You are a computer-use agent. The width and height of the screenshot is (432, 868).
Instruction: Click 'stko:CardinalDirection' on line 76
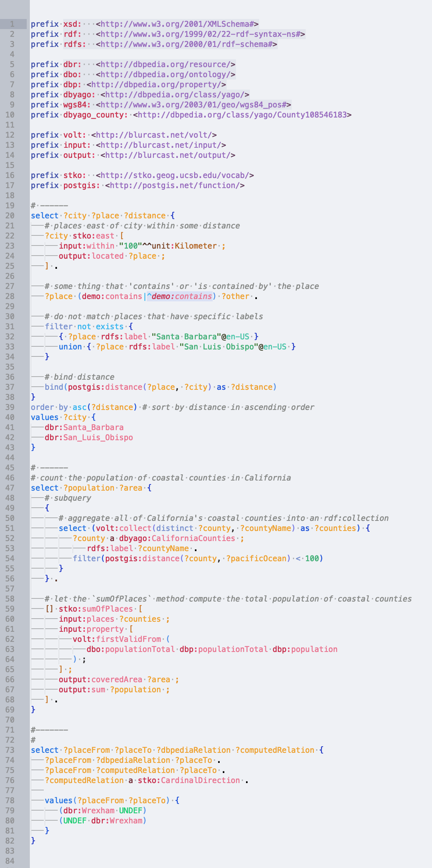tap(189, 780)
